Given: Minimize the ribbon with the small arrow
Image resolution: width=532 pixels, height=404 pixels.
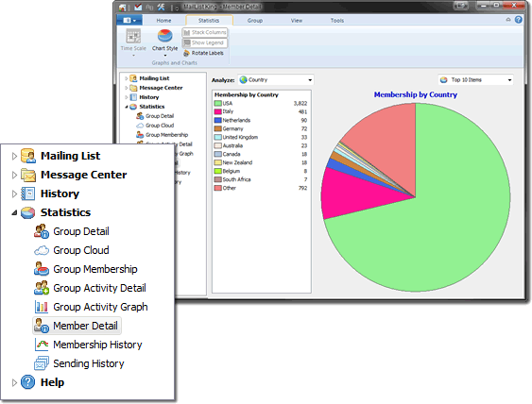Looking at the screenshot, I should click(508, 20).
